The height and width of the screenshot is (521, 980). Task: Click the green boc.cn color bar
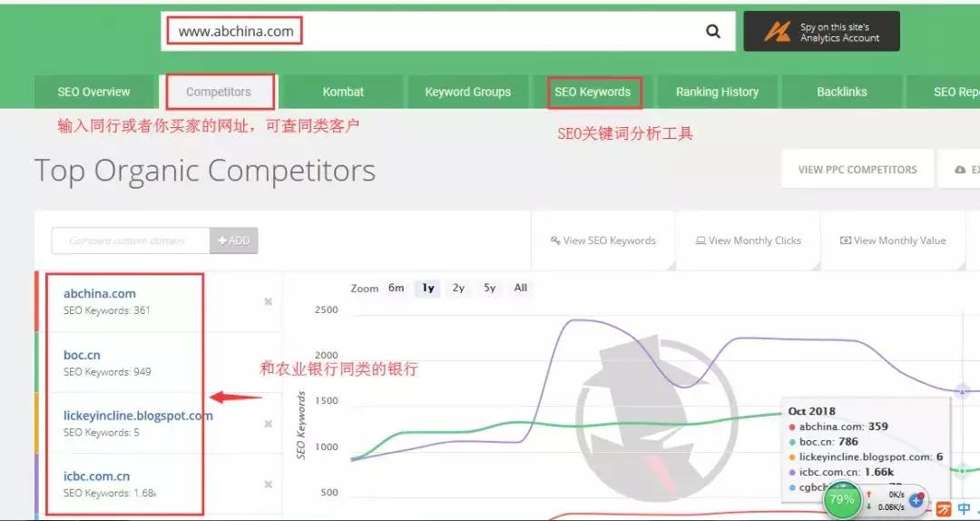(36, 362)
